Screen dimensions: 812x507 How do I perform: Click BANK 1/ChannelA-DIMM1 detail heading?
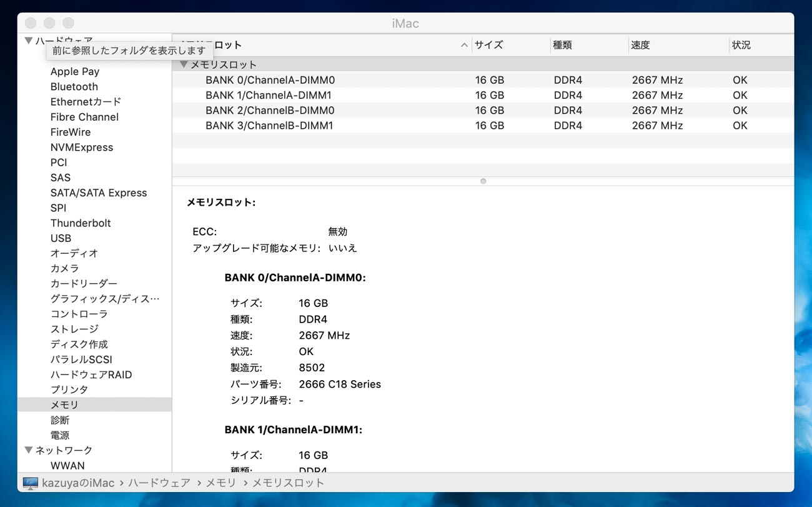(294, 429)
